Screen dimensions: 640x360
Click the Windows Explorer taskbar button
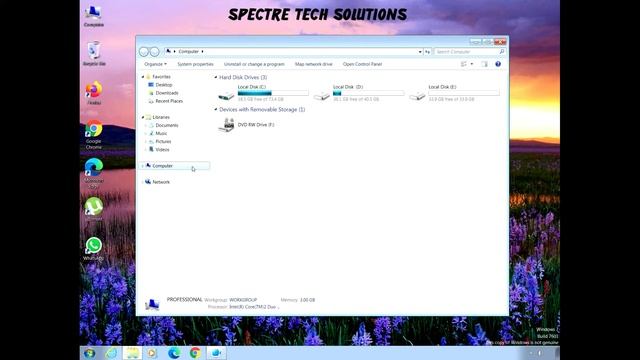click(131, 353)
